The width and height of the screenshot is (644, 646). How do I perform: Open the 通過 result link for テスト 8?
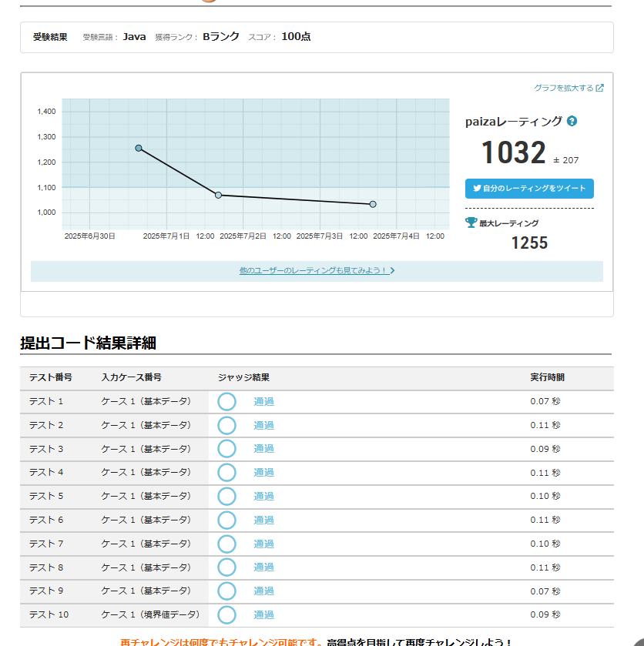(263, 567)
